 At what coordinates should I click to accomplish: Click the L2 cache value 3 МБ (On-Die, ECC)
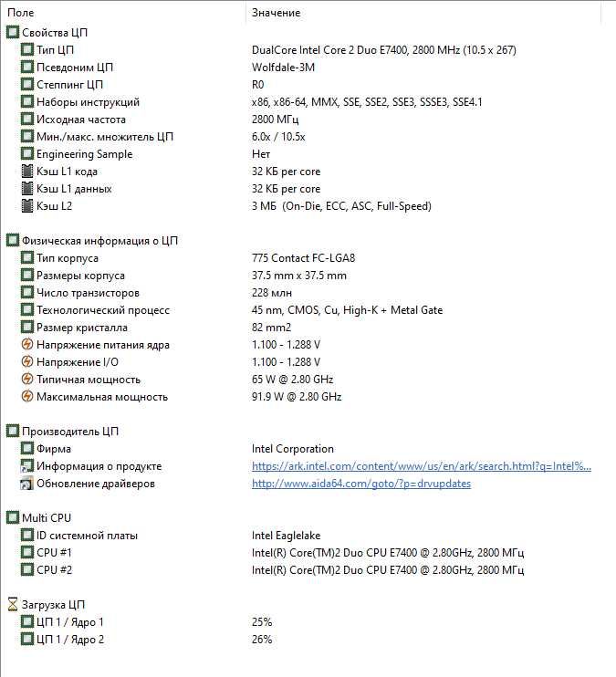[341, 205]
